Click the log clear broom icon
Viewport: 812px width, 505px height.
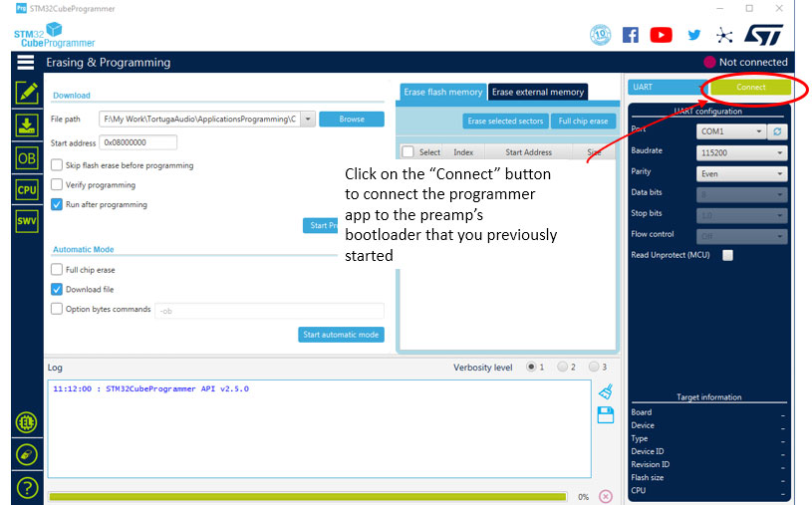coord(605,391)
